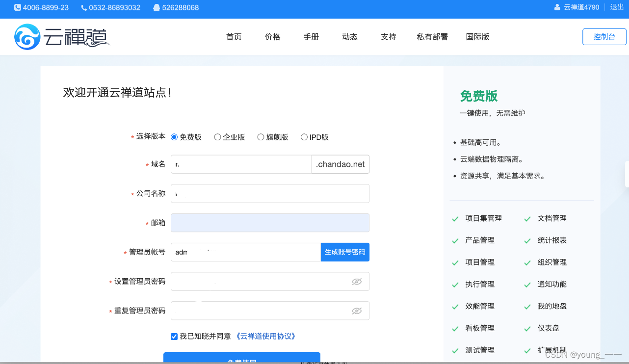Click the 项目集管理 feature text

coord(483,218)
